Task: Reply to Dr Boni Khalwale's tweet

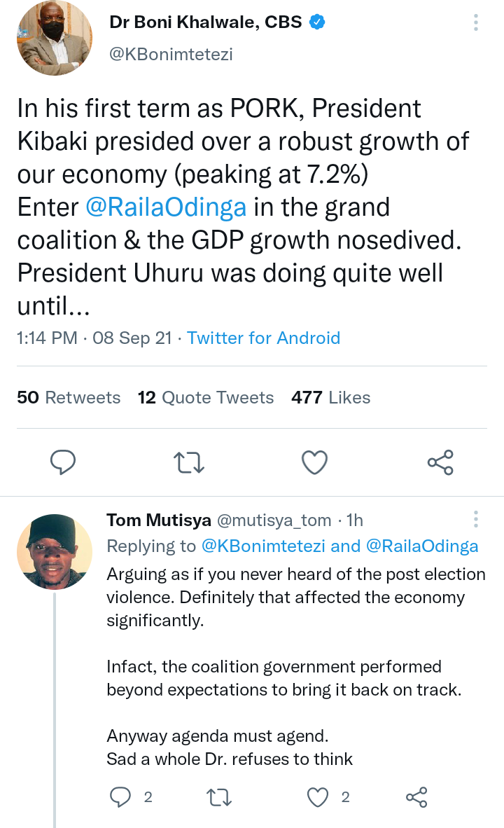Action: click(x=63, y=462)
